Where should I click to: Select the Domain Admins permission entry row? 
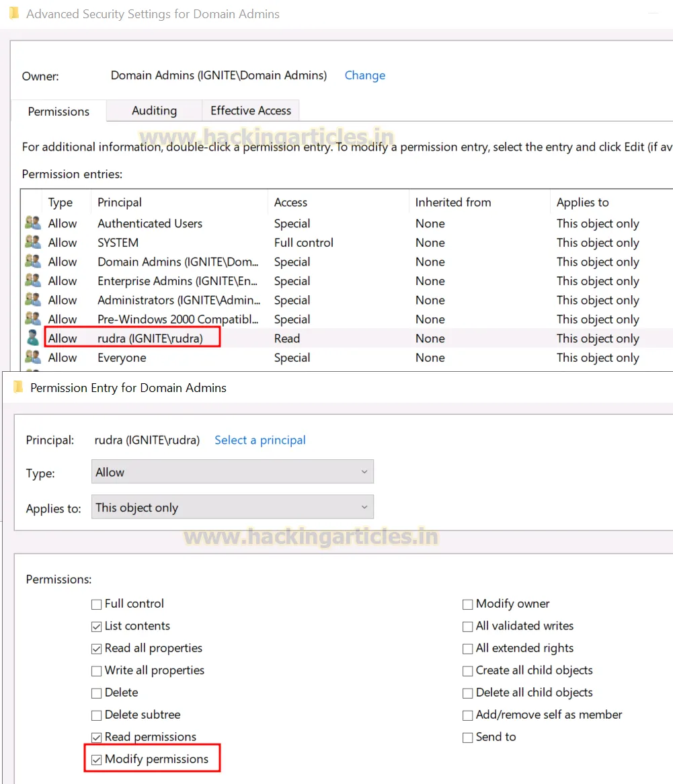click(179, 262)
